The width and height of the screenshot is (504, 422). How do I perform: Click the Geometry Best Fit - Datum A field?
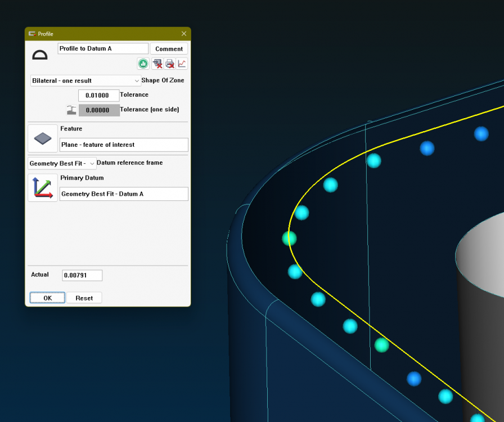124,194
